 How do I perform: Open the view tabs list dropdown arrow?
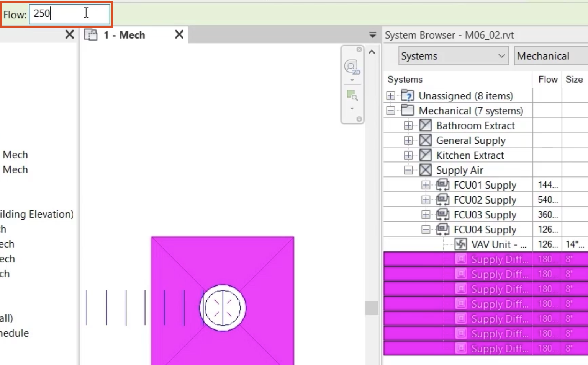click(x=372, y=35)
